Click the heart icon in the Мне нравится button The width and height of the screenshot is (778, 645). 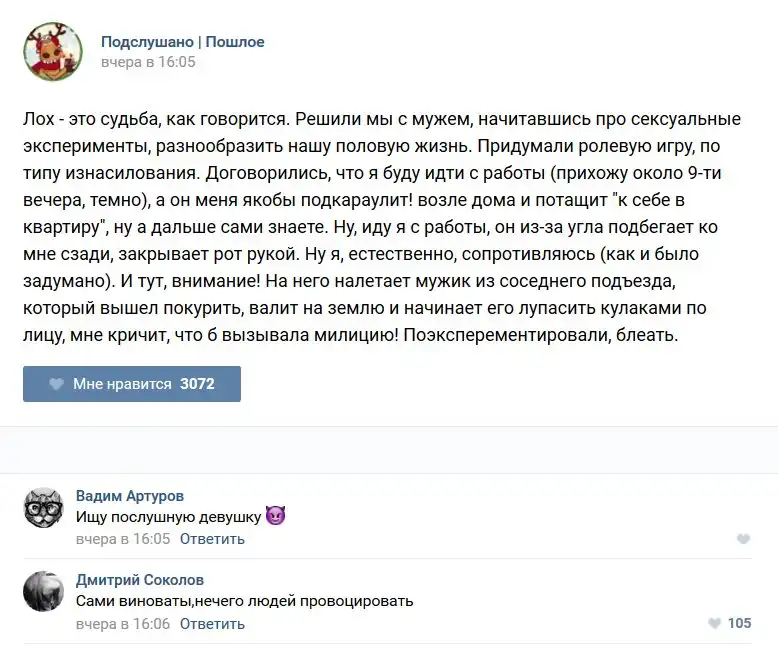coord(57,384)
